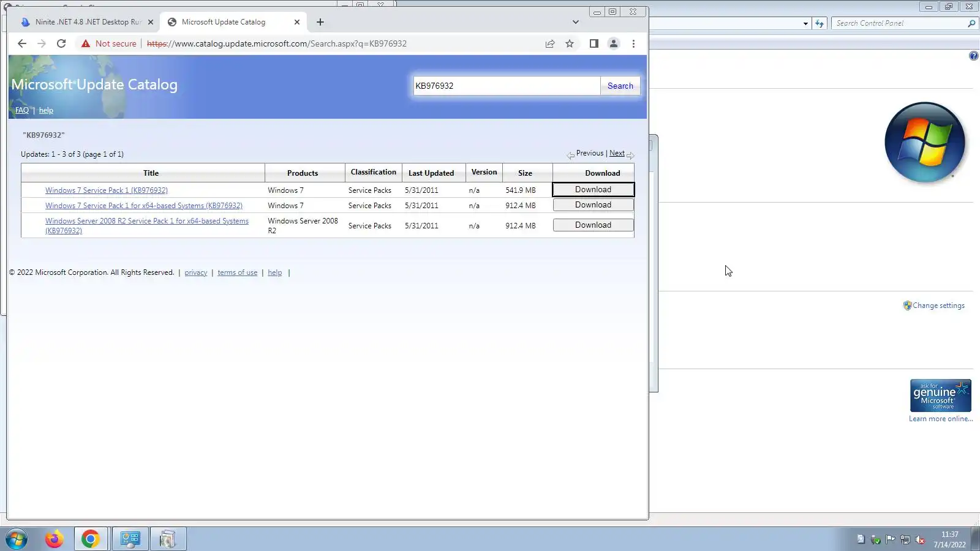This screenshot has width=980, height=551.
Task: Share this page via the share icon
Action: pyautogui.click(x=550, y=43)
